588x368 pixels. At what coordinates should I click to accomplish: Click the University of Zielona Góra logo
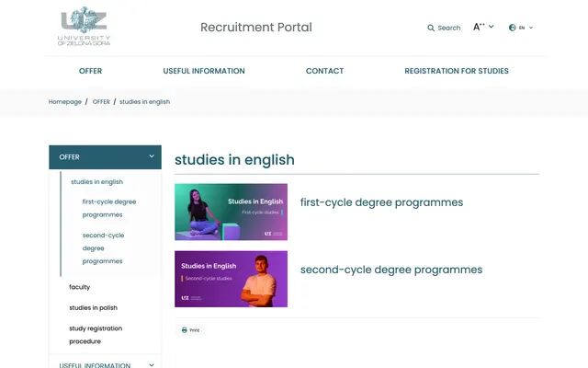point(84,27)
